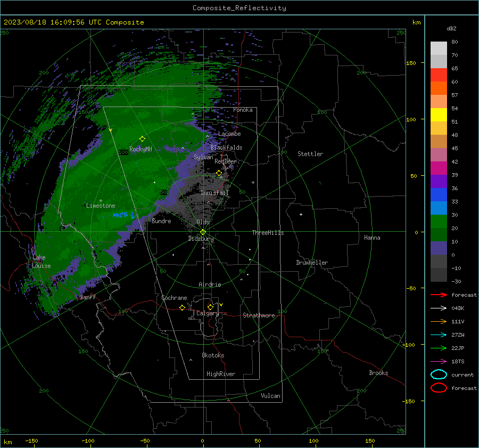The image size is (479, 448).
Task: Click the 22JP legend label
Action: (x=458, y=348)
